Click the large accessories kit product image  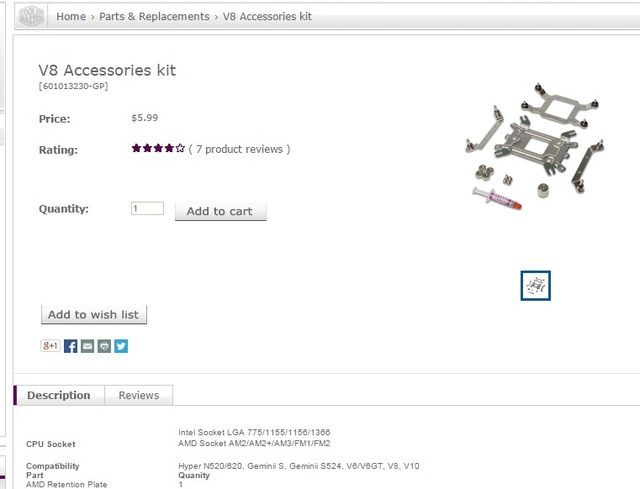pos(535,147)
